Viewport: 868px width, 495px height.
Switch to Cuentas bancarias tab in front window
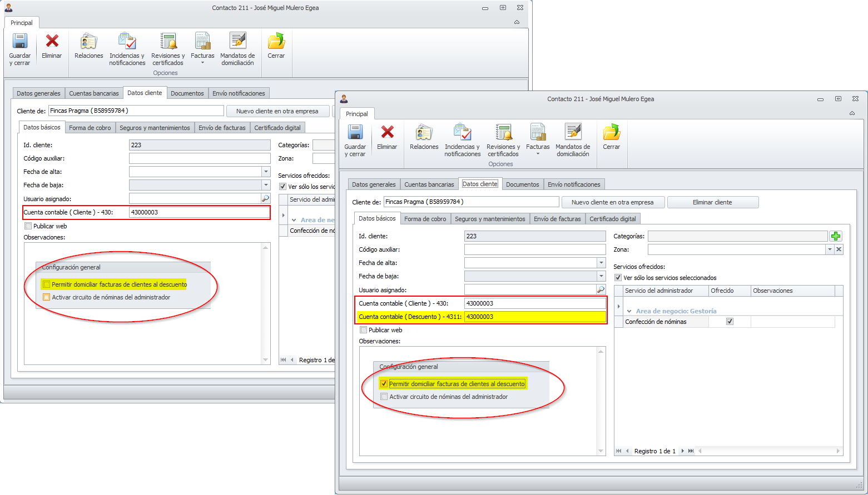tap(429, 184)
